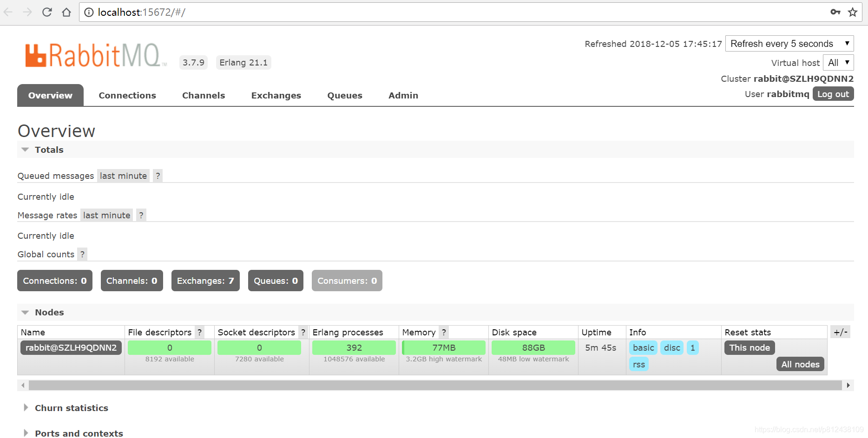Viewport: 868px width, 438px height.
Task: Click the RabbitMQ logo
Action: tap(95, 55)
